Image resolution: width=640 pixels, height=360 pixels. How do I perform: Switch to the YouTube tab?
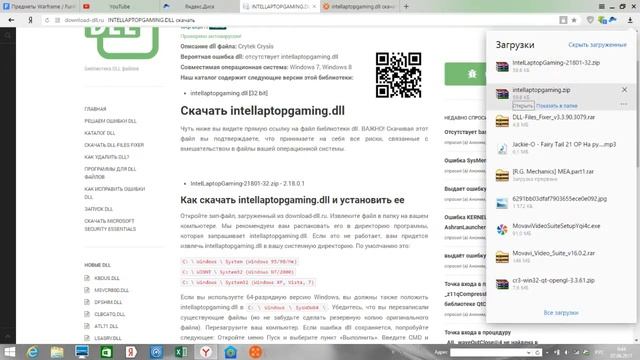pyautogui.click(x=120, y=7)
